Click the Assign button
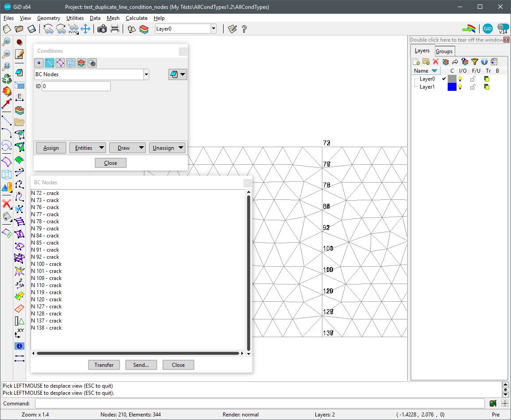Viewport: 511px width, 420px height. pos(51,148)
